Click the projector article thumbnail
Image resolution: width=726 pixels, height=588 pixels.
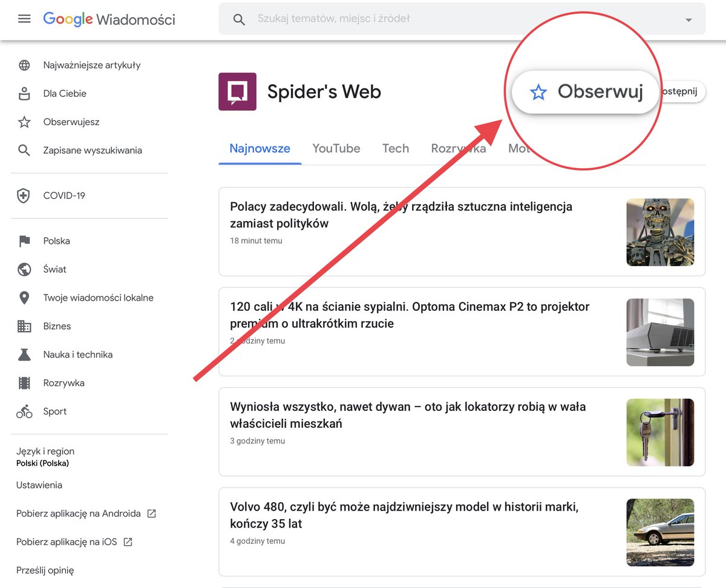[x=660, y=332]
